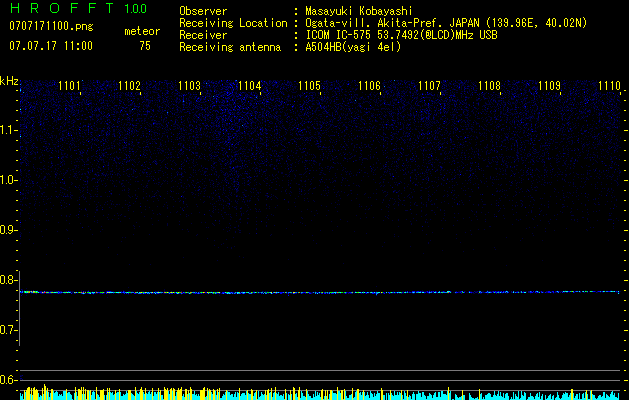Select the filename 0707171100.png
629x400 pixels.
click(x=51, y=27)
